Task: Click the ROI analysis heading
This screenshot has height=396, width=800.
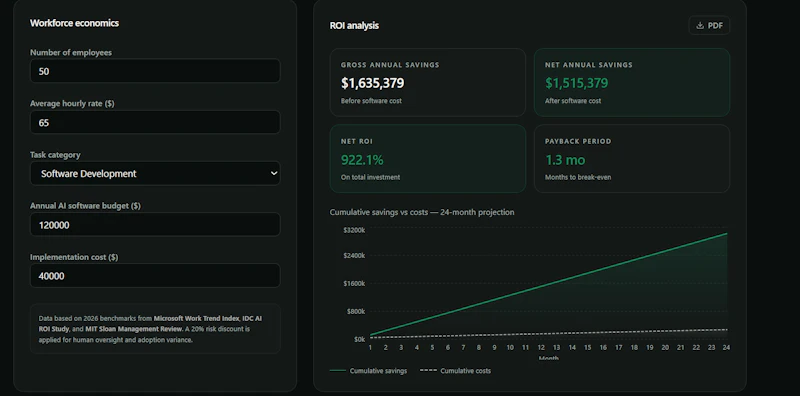Action: (354, 26)
